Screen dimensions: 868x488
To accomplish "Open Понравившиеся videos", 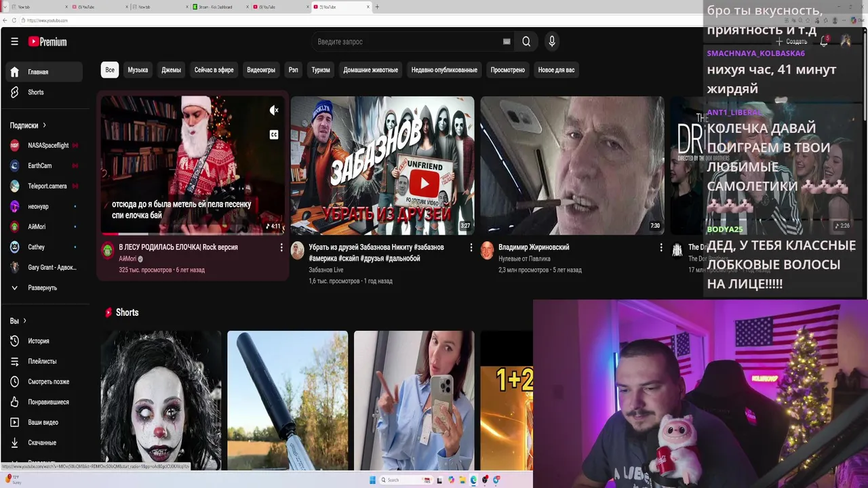I will tap(45, 402).
